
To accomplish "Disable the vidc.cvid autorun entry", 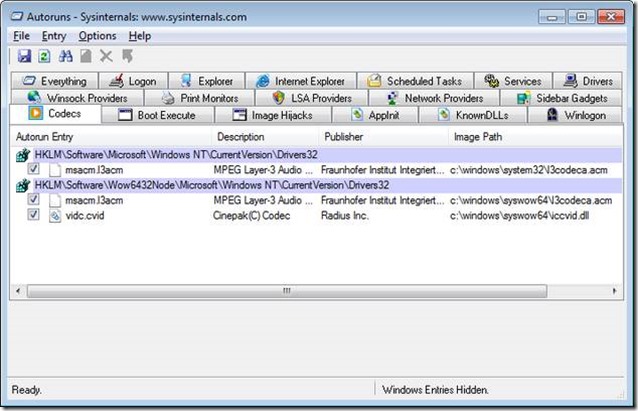I will point(33,214).
